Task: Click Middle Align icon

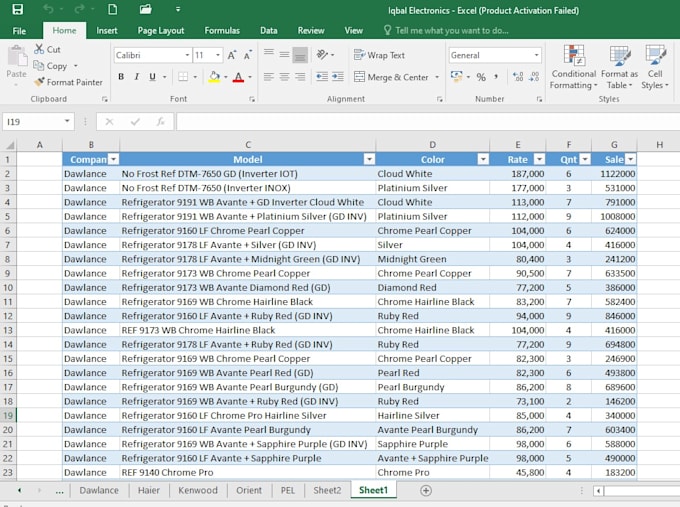Action: tap(284, 55)
